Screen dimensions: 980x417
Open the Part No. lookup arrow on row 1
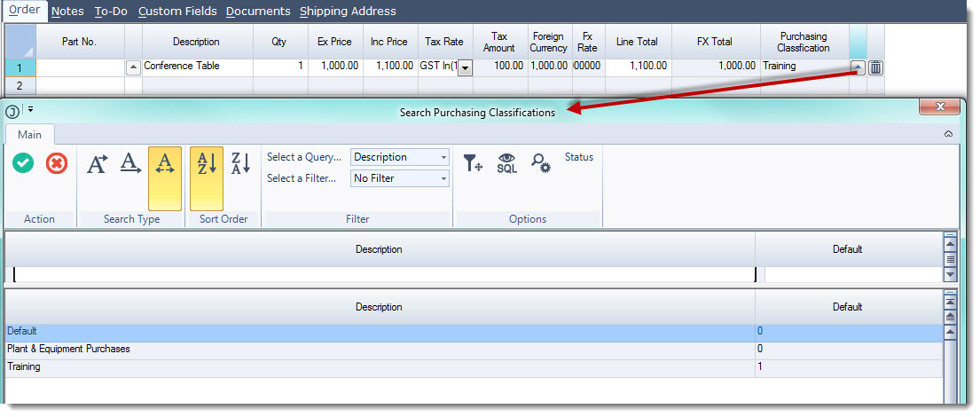pyautogui.click(x=133, y=67)
